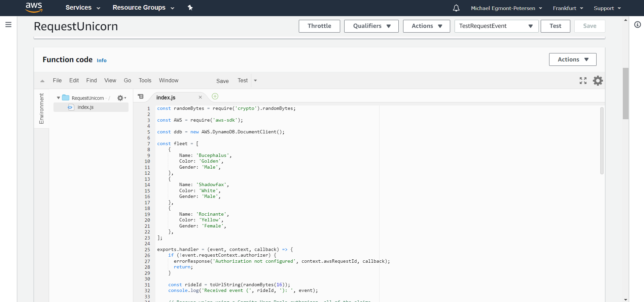Open the File menu

[57, 81]
